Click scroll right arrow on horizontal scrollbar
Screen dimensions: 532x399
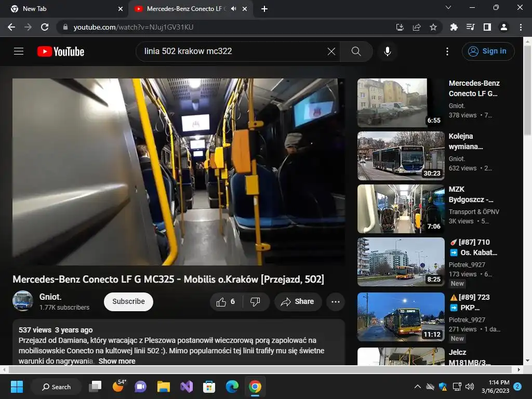(519, 369)
